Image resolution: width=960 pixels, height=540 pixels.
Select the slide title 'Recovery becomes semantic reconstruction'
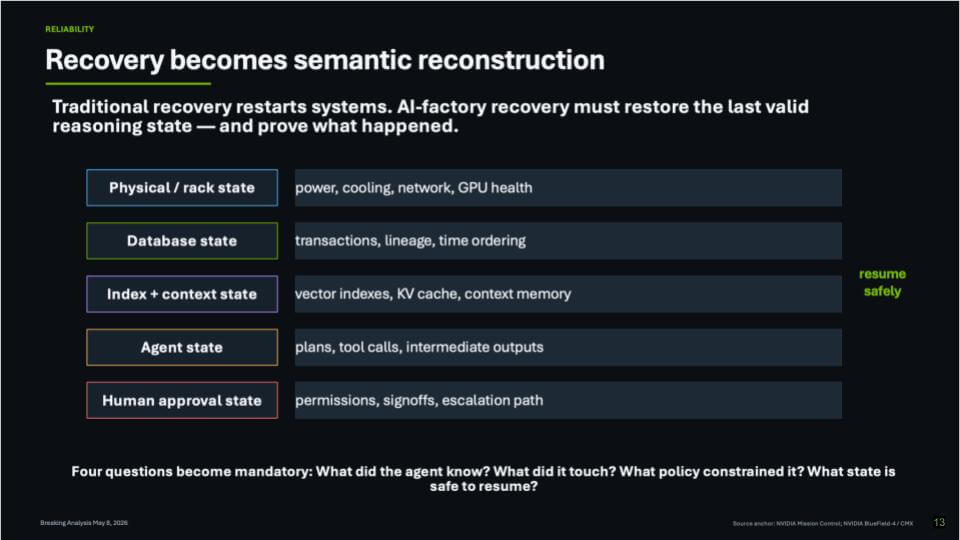pos(324,60)
